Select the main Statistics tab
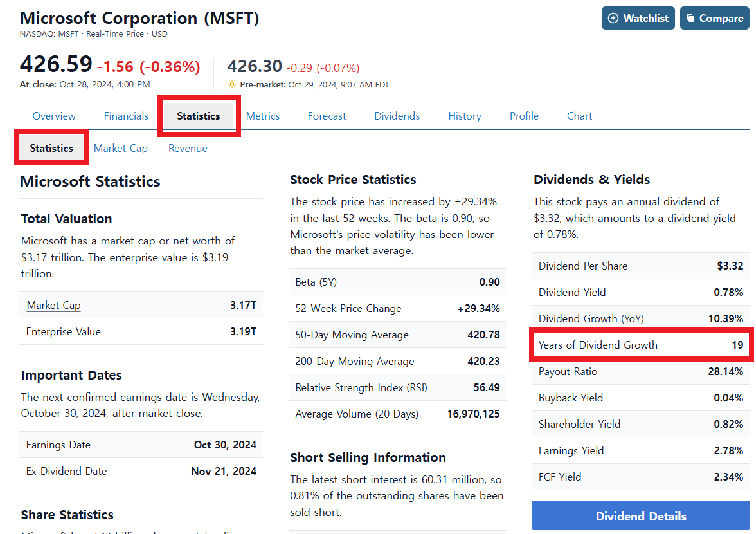756x534 pixels. (198, 116)
